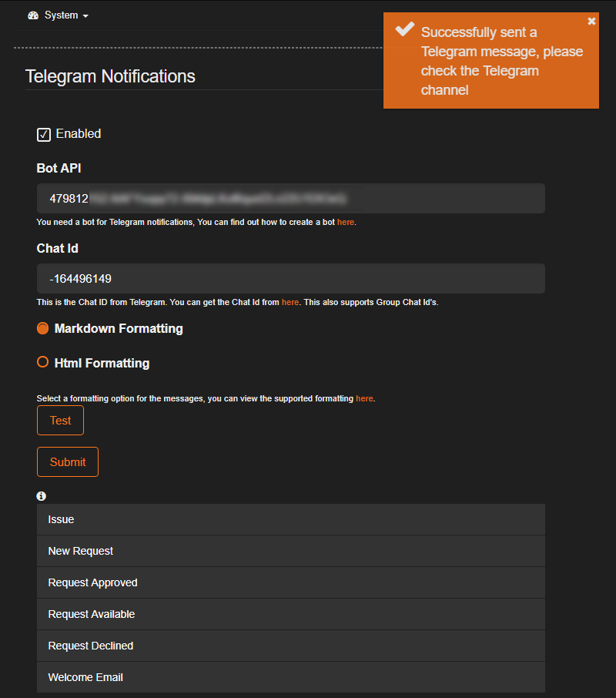Open the 'here' link for getting the Chat Id
The image size is (616, 698).
pos(290,302)
